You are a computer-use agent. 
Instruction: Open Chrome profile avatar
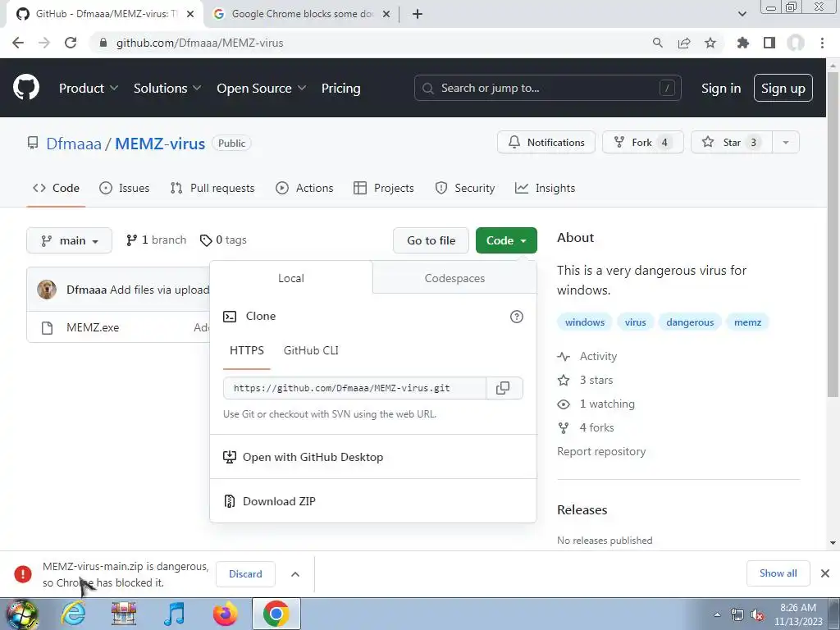(x=796, y=43)
